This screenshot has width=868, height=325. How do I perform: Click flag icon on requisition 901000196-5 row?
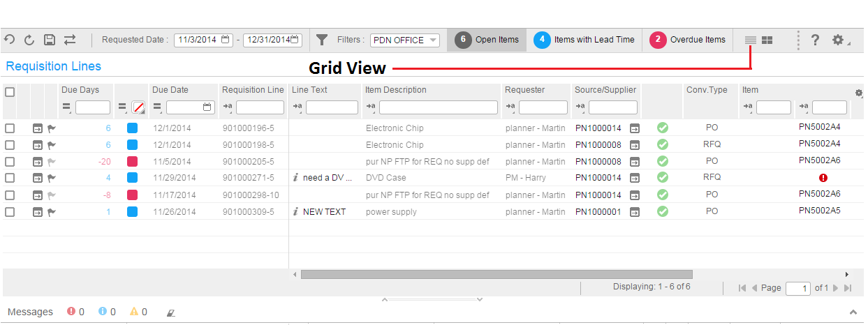pos(52,128)
